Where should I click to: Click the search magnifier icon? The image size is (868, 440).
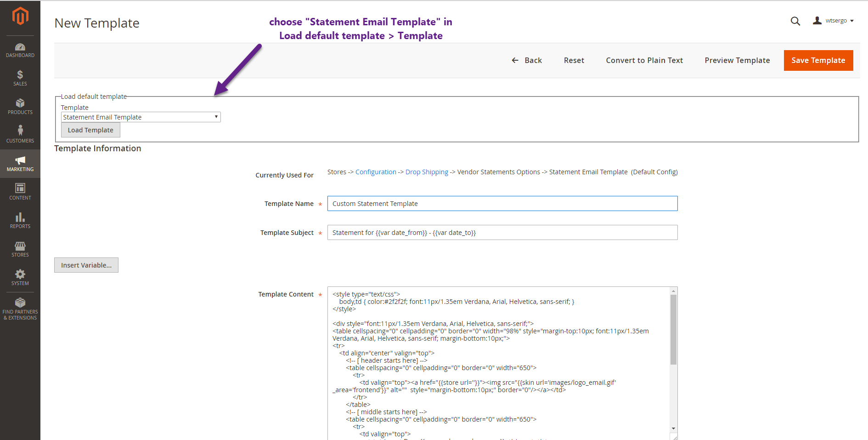click(x=795, y=21)
